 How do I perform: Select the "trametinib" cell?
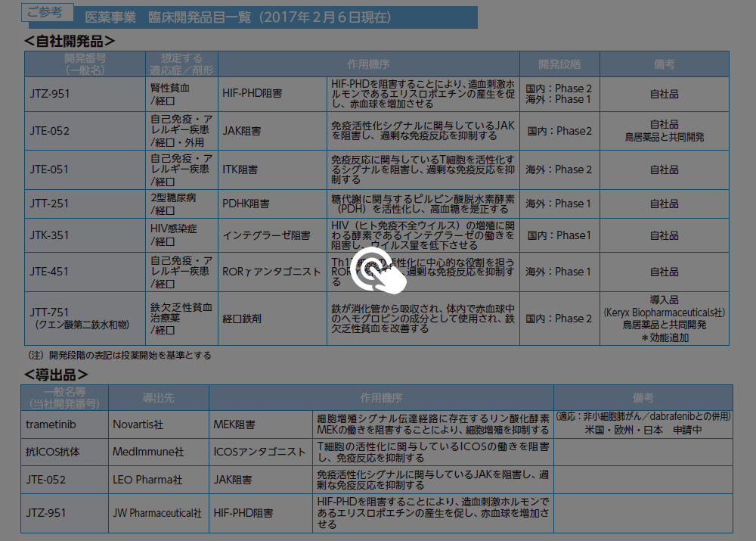[64, 424]
